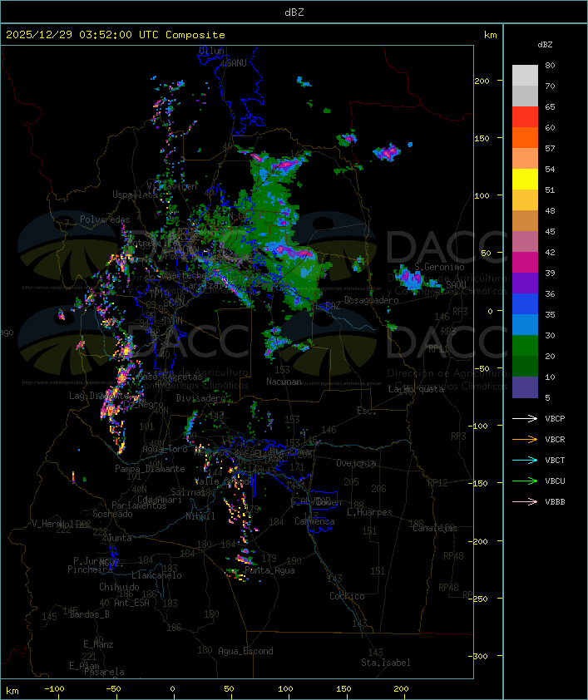Click legend value 57

pos(550,148)
